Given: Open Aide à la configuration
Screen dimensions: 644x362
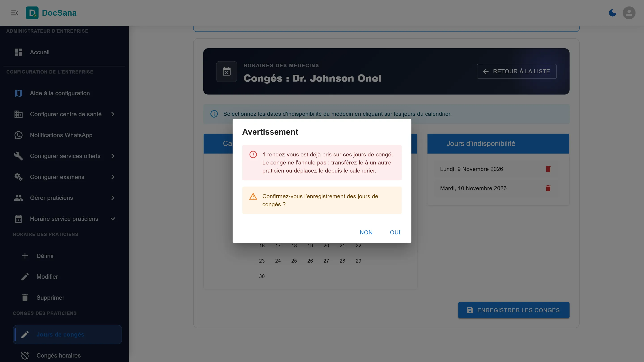Looking at the screenshot, I should pos(64,93).
